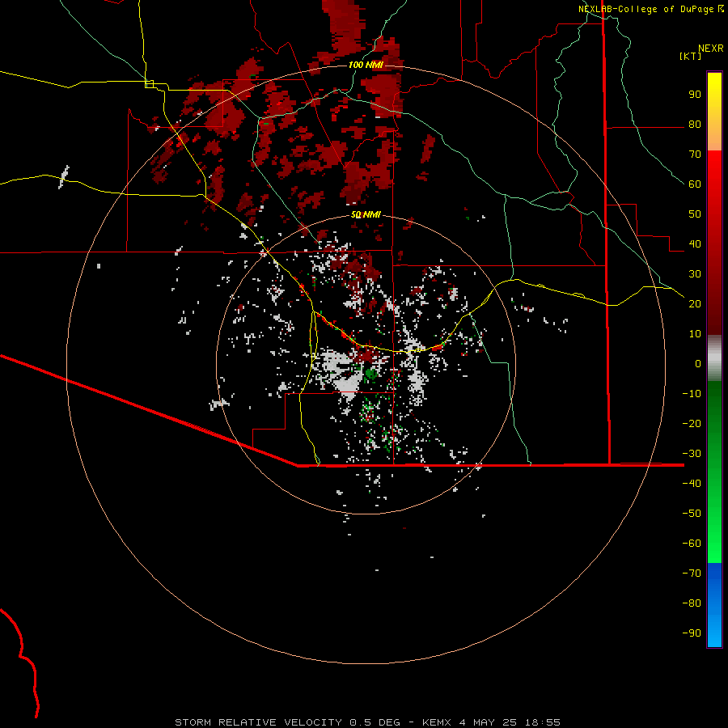Click the 20 value on the velocity scale

pyautogui.click(x=695, y=303)
